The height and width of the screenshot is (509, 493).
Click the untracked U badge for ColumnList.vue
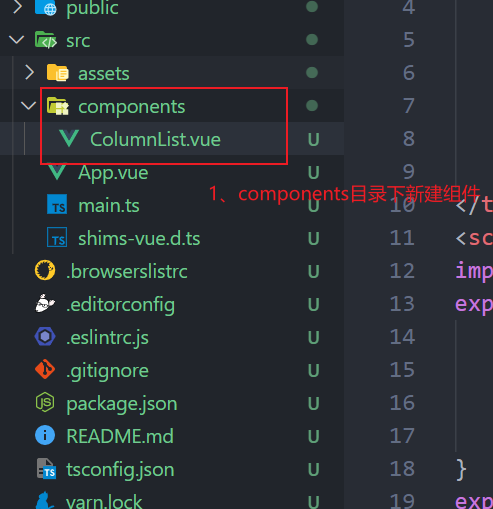(313, 139)
